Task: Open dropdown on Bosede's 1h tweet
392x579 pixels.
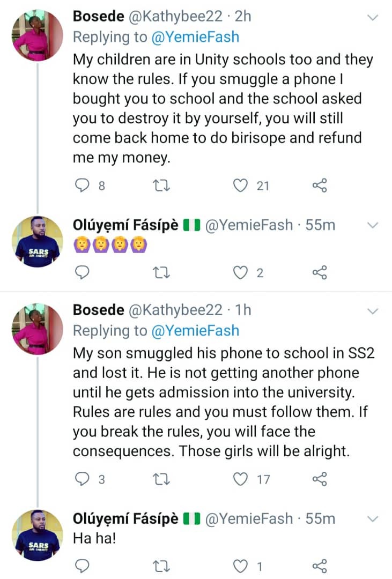Action: [x=372, y=311]
